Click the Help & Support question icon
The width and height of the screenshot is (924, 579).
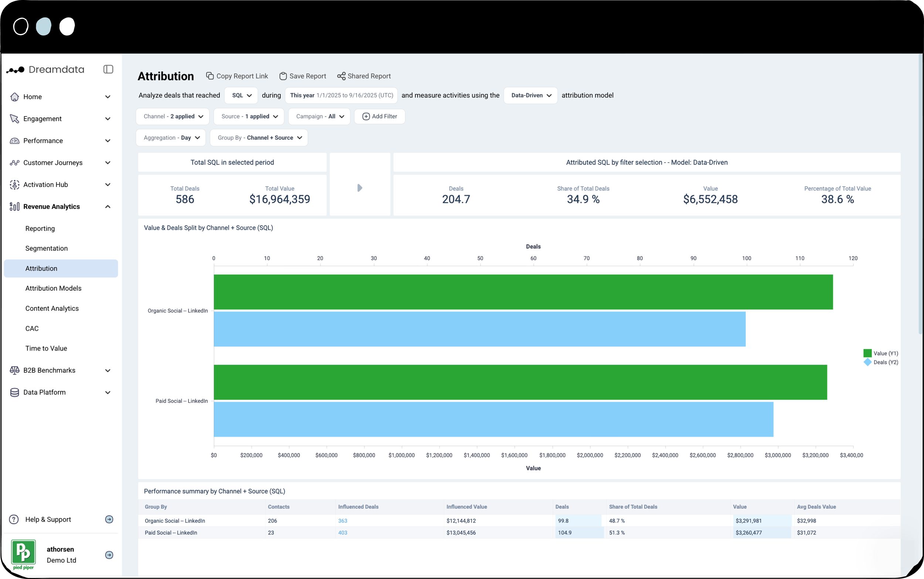click(14, 519)
